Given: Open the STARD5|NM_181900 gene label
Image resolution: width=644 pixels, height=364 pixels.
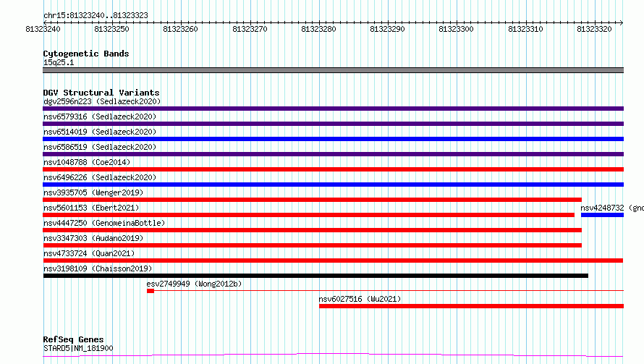Looking at the screenshot, I should coord(78,348).
